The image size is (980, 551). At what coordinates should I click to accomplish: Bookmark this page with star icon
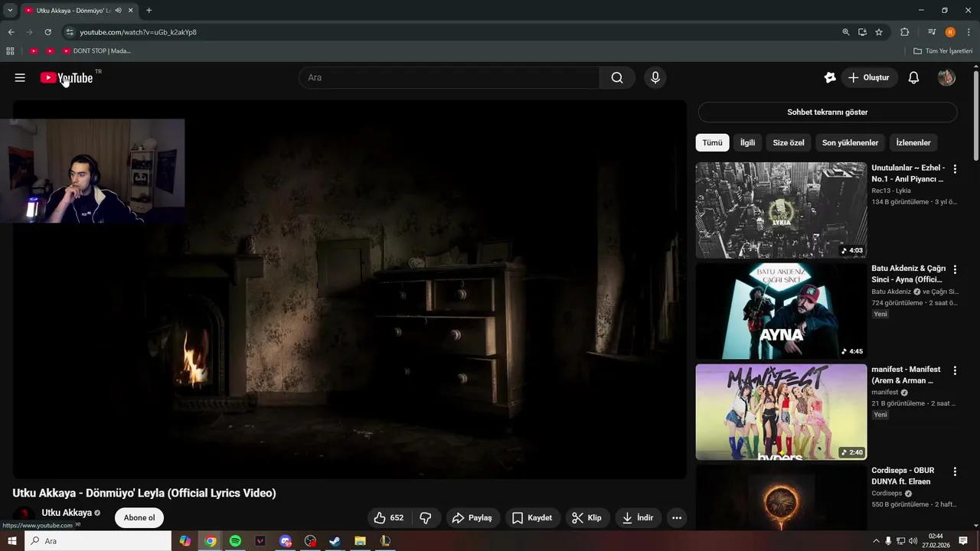(x=879, y=32)
